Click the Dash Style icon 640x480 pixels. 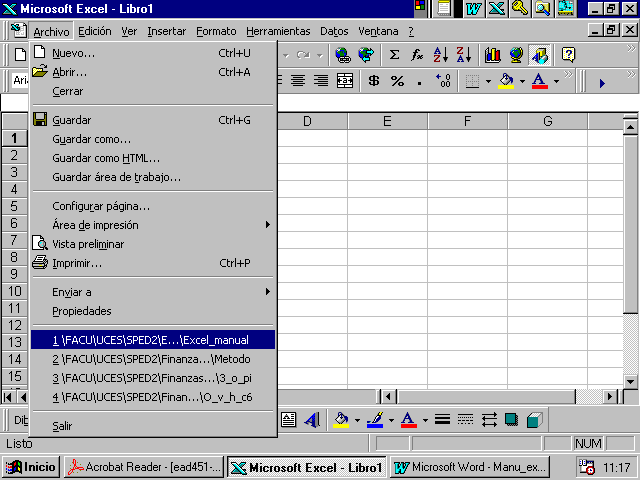[x=465, y=420]
